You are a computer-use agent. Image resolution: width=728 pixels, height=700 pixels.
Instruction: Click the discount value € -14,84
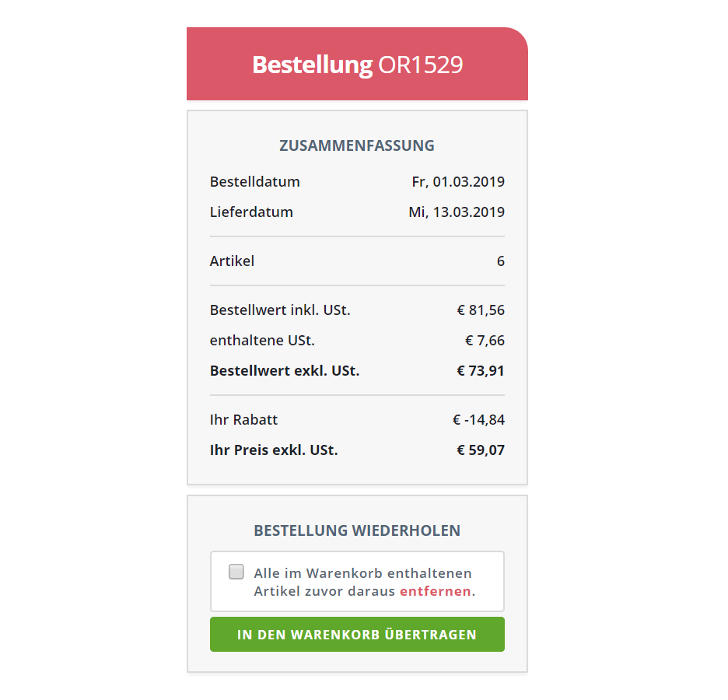(478, 420)
